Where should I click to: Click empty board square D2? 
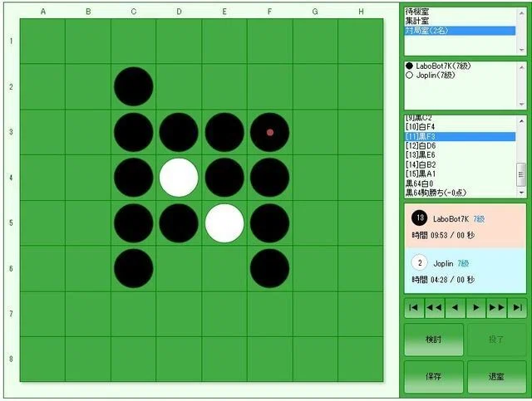tap(179, 86)
